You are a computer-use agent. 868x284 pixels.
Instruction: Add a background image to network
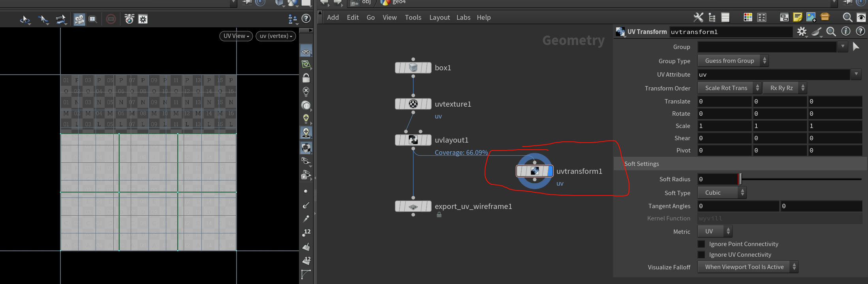pyautogui.click(x=811, y=17)
